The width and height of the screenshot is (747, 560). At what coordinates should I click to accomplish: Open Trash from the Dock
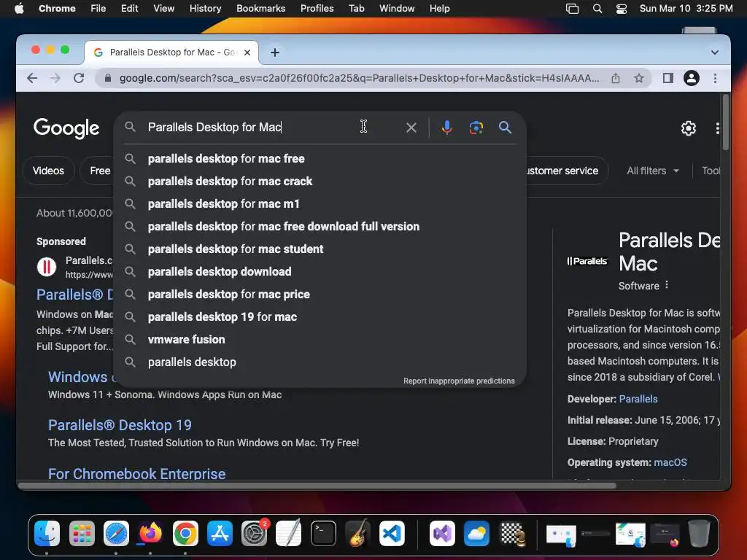tap(699, 533)
